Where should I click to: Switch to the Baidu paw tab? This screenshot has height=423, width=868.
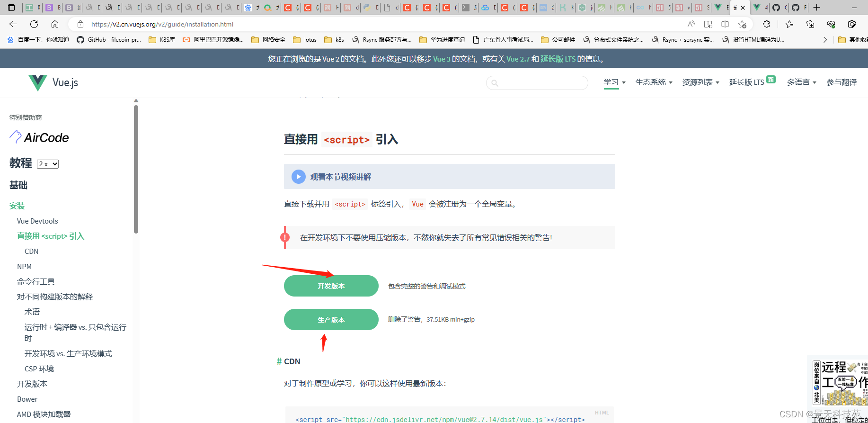248,8
